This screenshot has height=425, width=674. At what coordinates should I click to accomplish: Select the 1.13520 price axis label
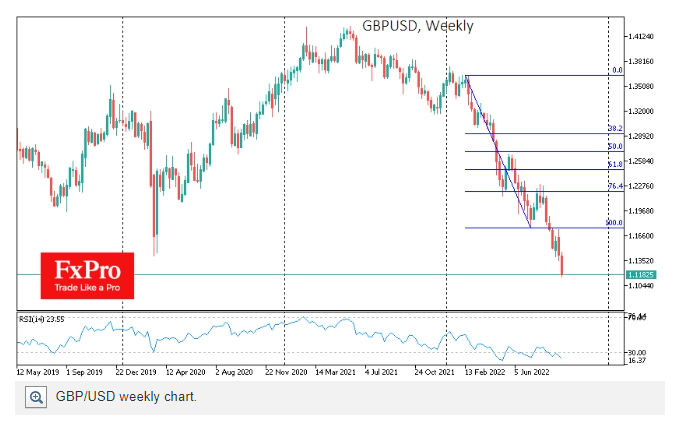pos(641,261)
